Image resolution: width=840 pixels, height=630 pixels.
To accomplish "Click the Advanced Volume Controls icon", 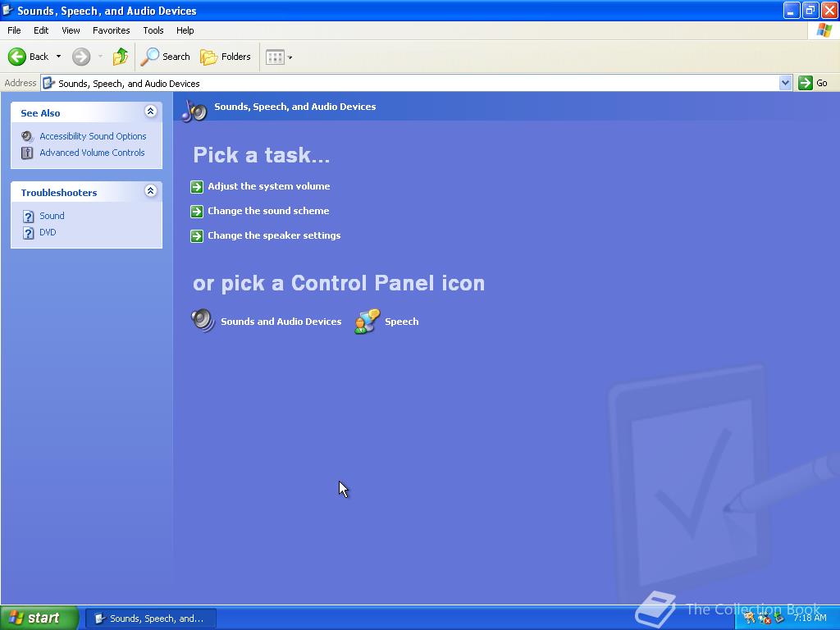I will point(27,153).
